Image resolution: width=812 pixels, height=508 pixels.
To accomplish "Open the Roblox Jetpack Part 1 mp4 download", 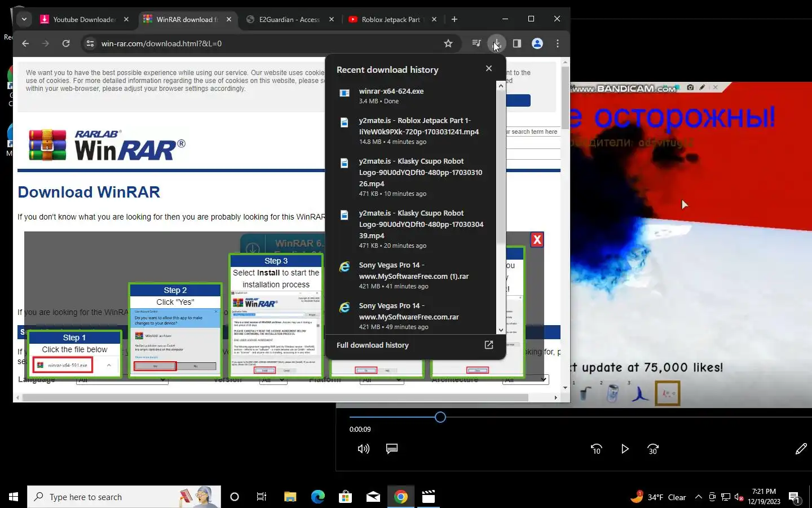I will (x=412, y=131).
